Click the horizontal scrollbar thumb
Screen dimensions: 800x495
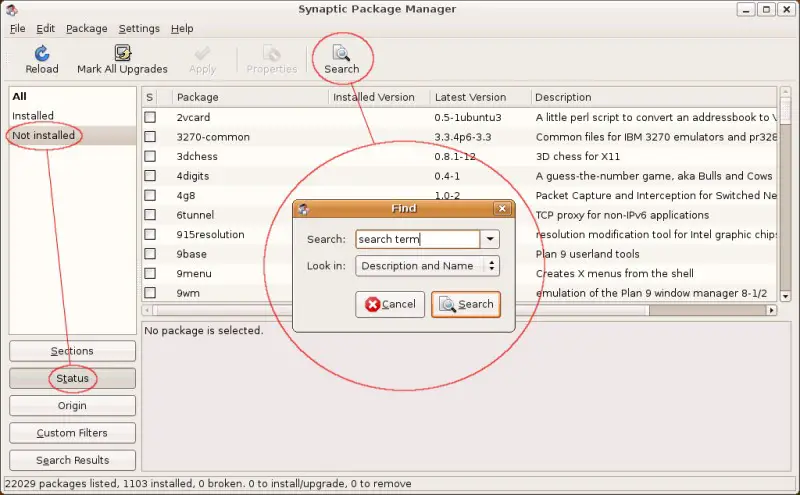(401, 310)
